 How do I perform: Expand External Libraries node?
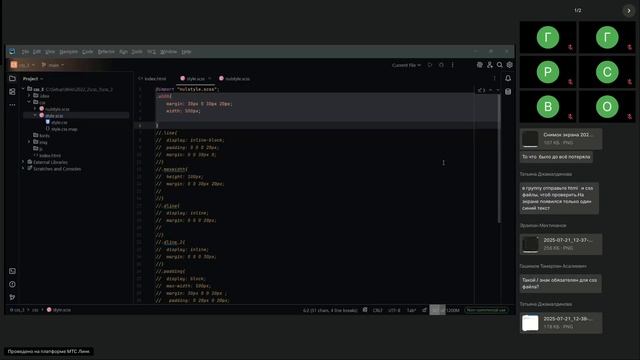coord(23,162)
